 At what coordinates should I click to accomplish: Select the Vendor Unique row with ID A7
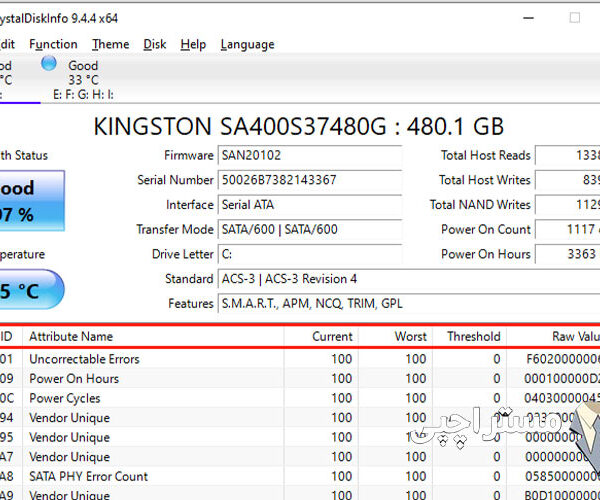pos(300,457)
